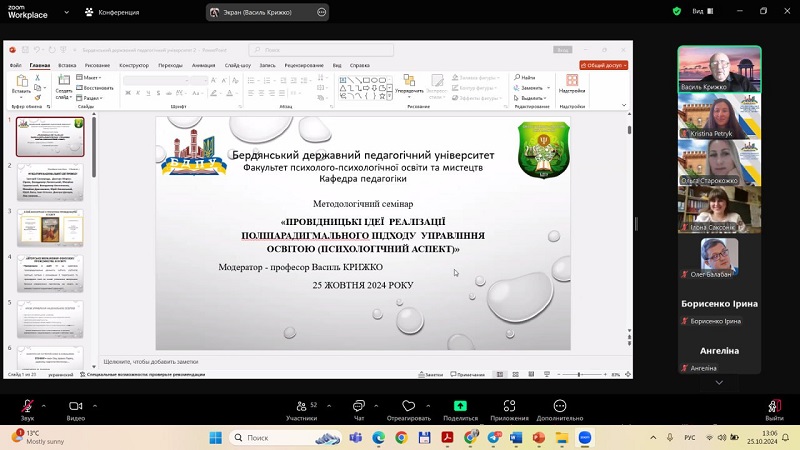Open the Отреагировать reactions heart icon
The image size is (800, 450).
coord(409,406)
